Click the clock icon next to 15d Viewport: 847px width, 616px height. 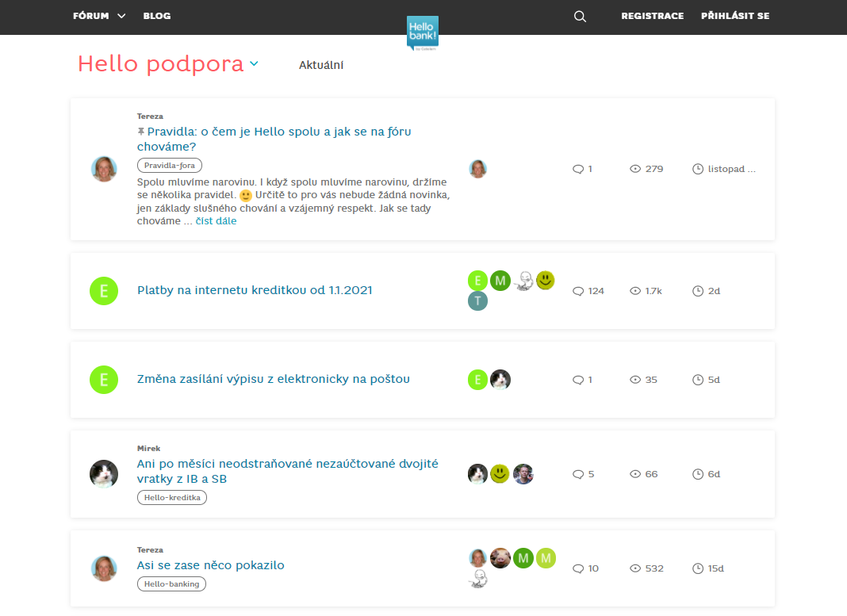pyautogui.click(x=698, y=568)
